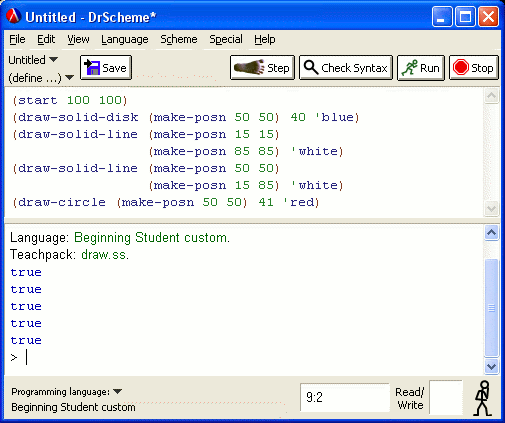This screenshot has height=423, width=505.
Task: Click the number 40 in draw-solid-disk line
Action: pyautogui.click(x=298, y=117)
